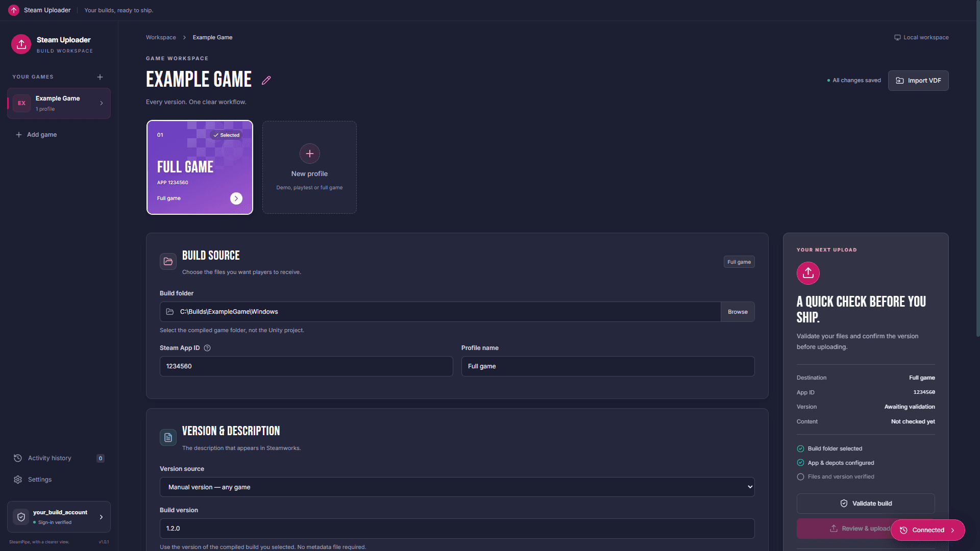Click the Local workspace monitor icon

point(897,37)
